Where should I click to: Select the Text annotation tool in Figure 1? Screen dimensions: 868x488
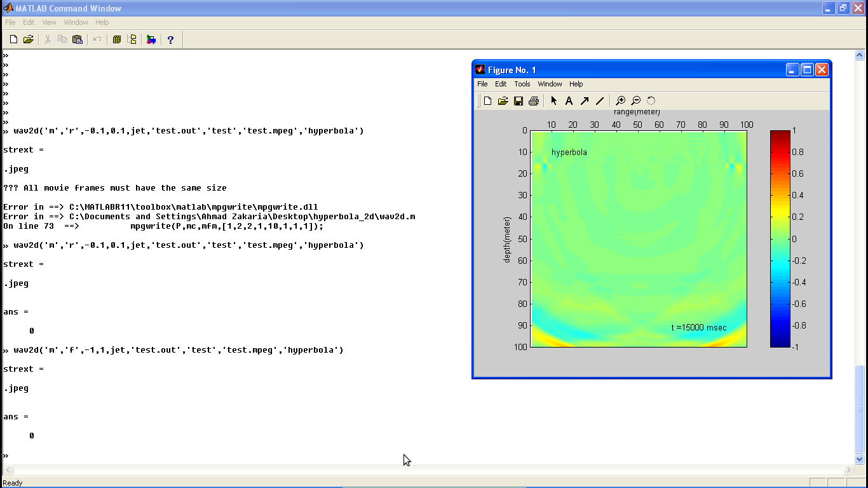point(569,100)
